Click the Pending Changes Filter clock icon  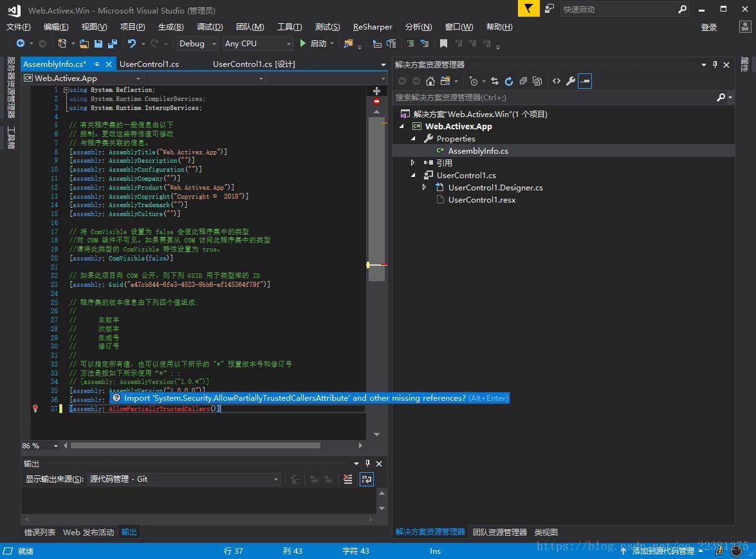[x=474, y=81]
